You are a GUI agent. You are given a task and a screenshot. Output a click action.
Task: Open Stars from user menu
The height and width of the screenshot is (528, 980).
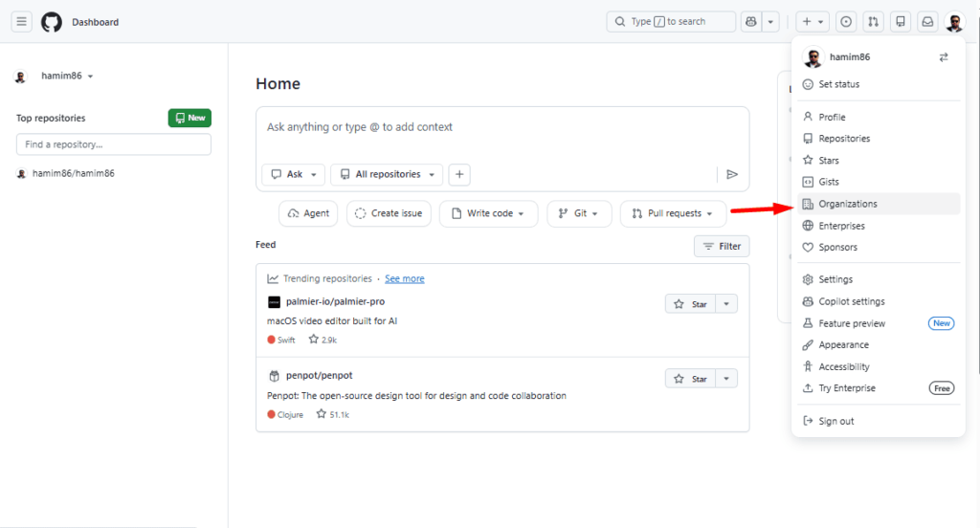coord(879,161)
